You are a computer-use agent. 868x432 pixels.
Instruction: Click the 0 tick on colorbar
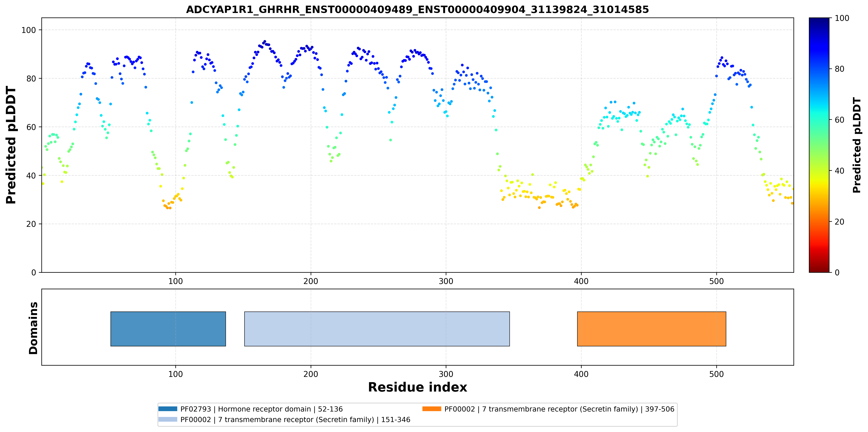[837, 272]
